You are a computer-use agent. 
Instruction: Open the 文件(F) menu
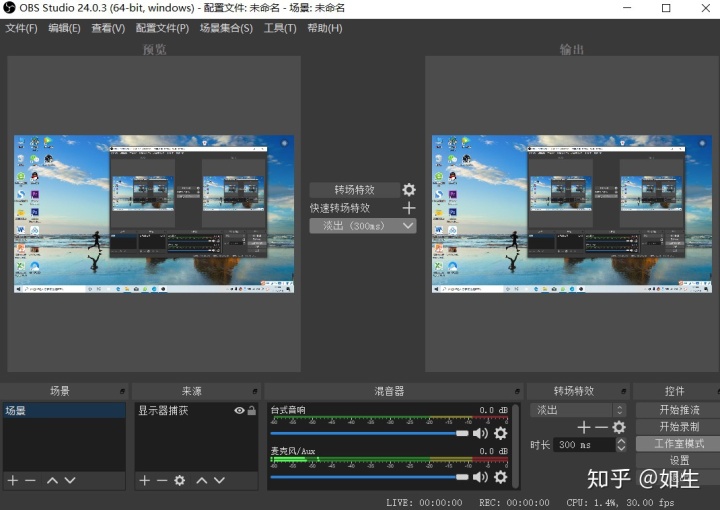(x=21, y=28)
